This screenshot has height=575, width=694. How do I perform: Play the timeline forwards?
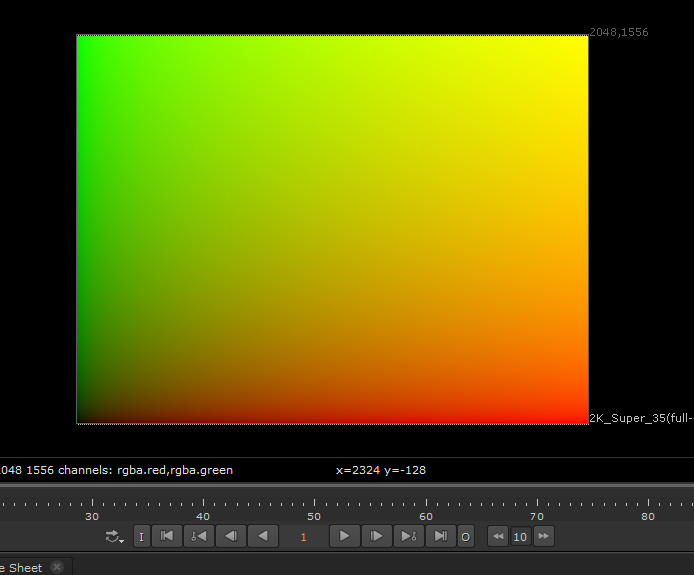(x=344, y=536)
